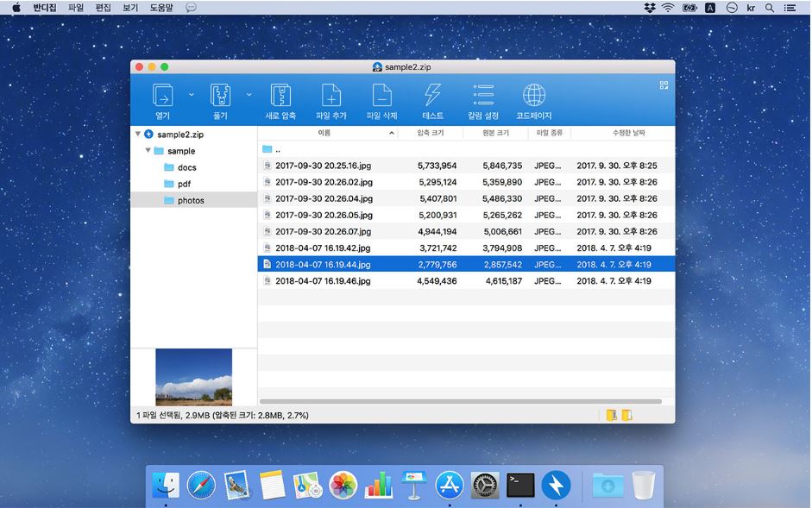The width and height of the screenshot is (812, 508).
Task: Click the horizontal scrollbar under the file list
Action: tap(461, 401)
